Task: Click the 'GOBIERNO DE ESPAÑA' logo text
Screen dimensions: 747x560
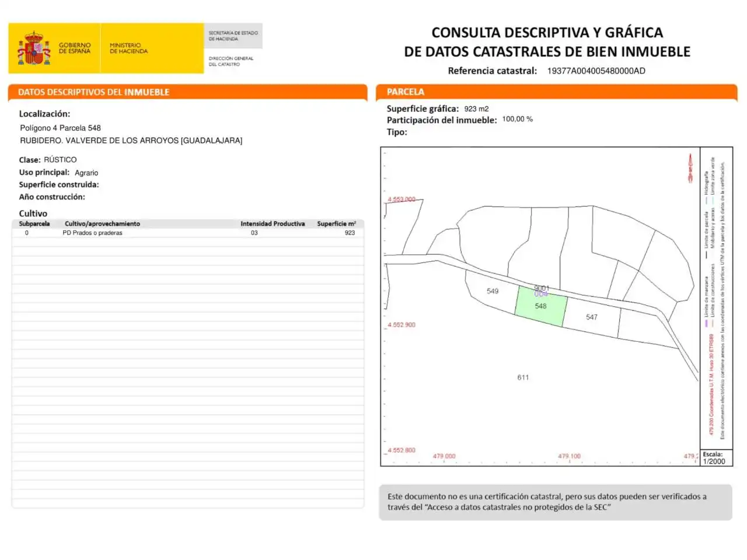Action: (x=75, y=48)
